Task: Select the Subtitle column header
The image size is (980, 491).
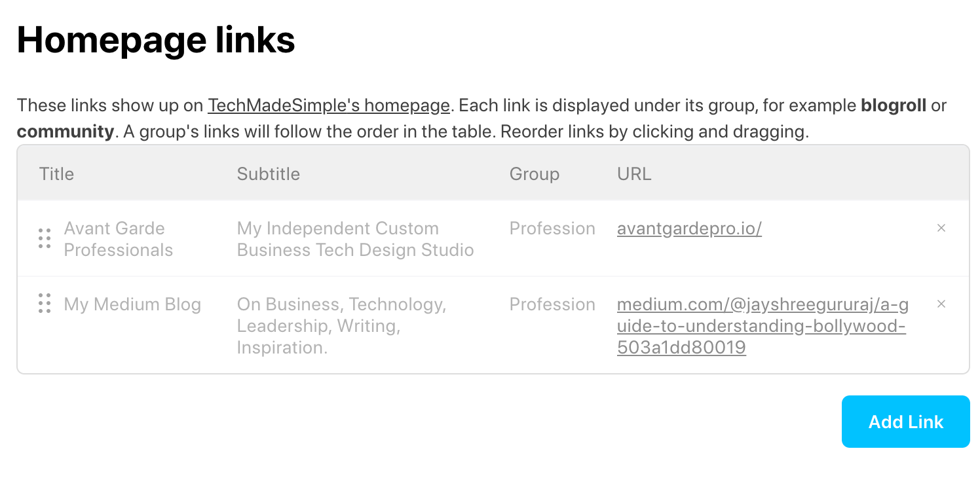Action: pos(268,173)
